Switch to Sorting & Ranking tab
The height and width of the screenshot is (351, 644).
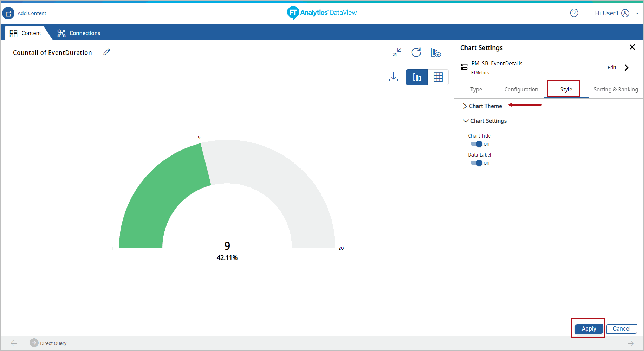pyautogui.click(x=616, y=90)
